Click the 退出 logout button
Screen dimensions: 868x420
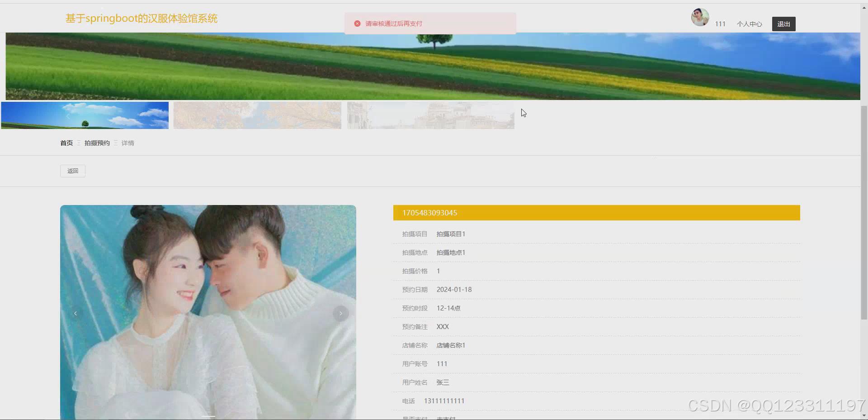[x=783, y=24]
